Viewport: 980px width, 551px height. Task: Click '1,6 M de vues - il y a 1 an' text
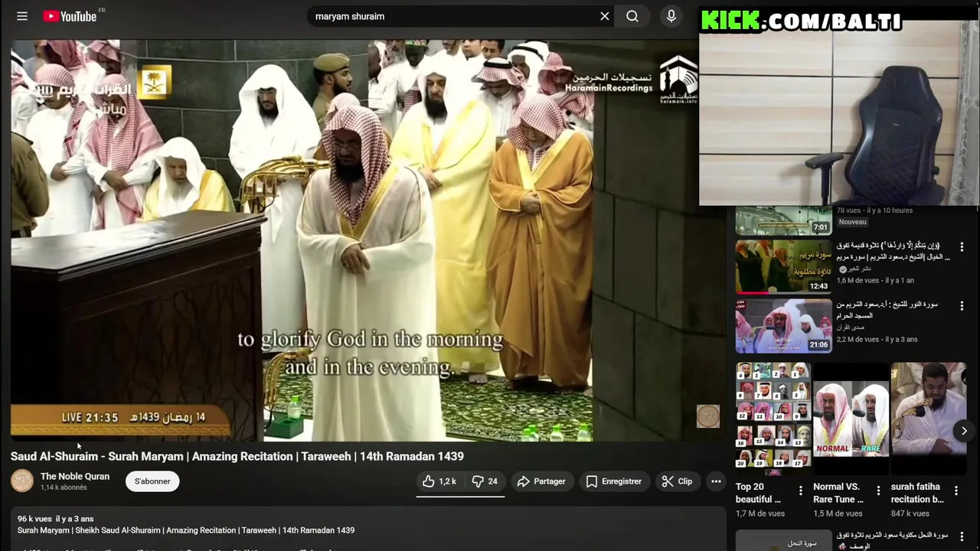[x=875, y=280]
